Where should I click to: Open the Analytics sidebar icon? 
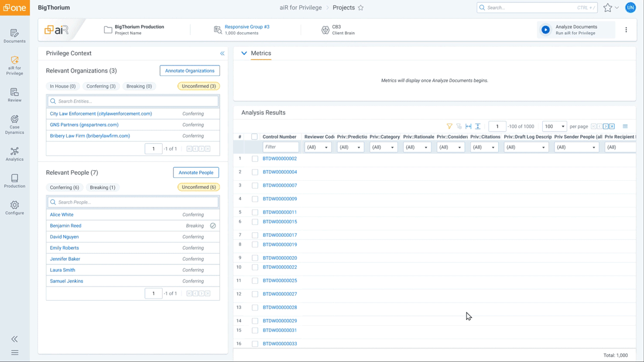coord(14,154)
